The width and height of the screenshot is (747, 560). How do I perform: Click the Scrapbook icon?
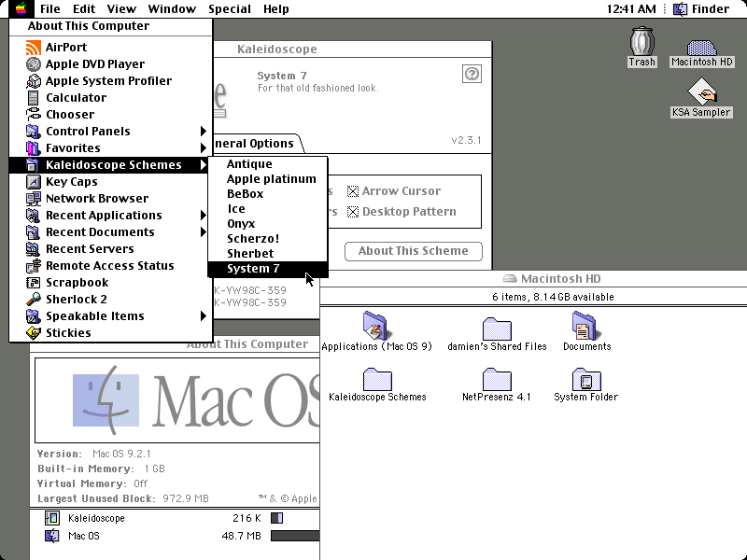(33, 283)
